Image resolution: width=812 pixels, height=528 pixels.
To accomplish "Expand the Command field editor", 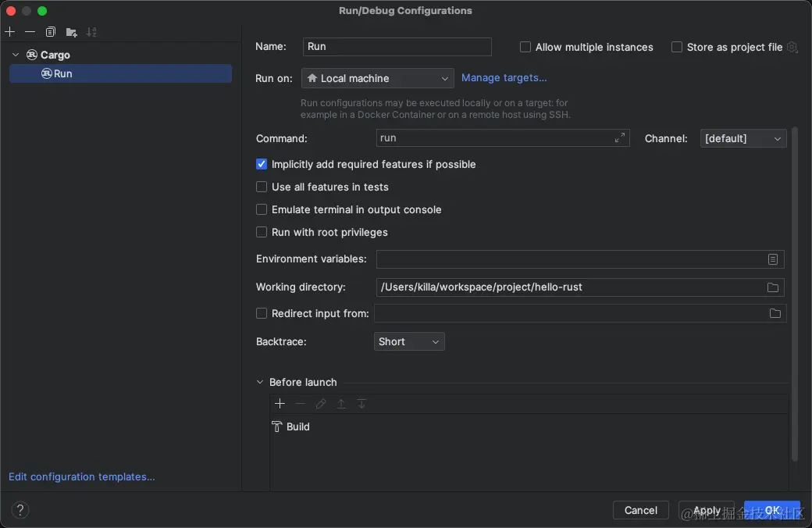I will [x=620, y=137].
